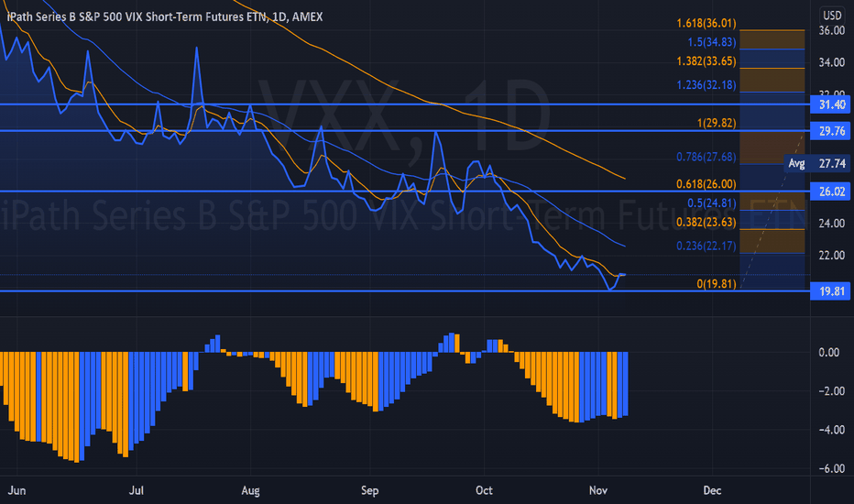
Task: Click the 36.00 price axis value
Action: pos(832,30)
